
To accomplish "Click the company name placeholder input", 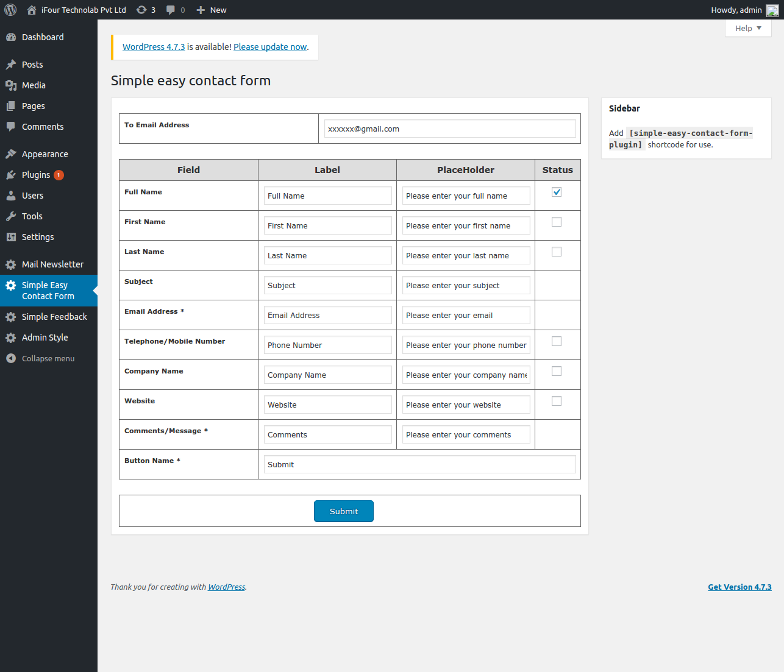I will pyautogui.click(x=466, y=375).
